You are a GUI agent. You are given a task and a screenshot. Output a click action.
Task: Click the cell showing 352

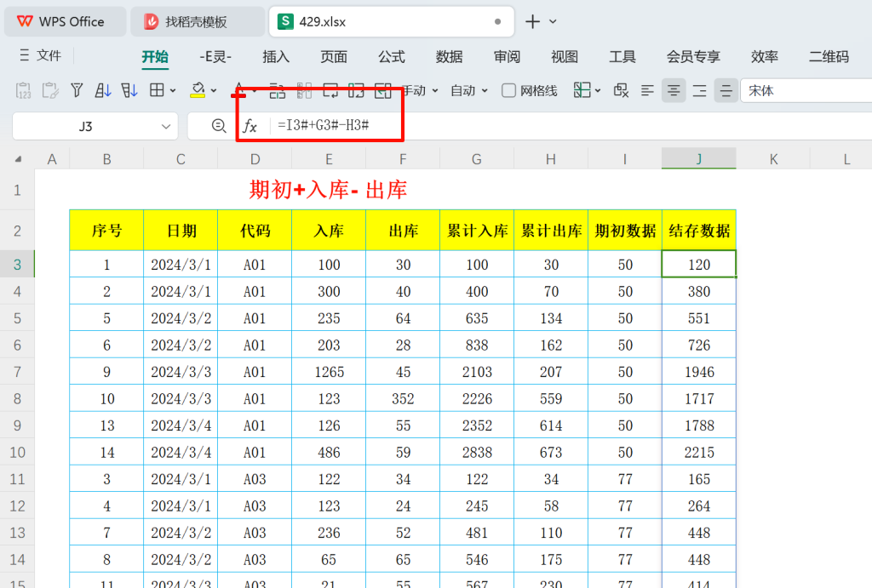click(x=403, y=398)
